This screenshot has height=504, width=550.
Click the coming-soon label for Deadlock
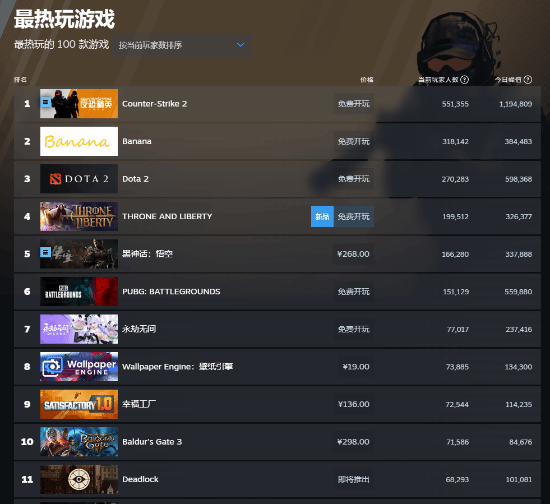[353, 479]
